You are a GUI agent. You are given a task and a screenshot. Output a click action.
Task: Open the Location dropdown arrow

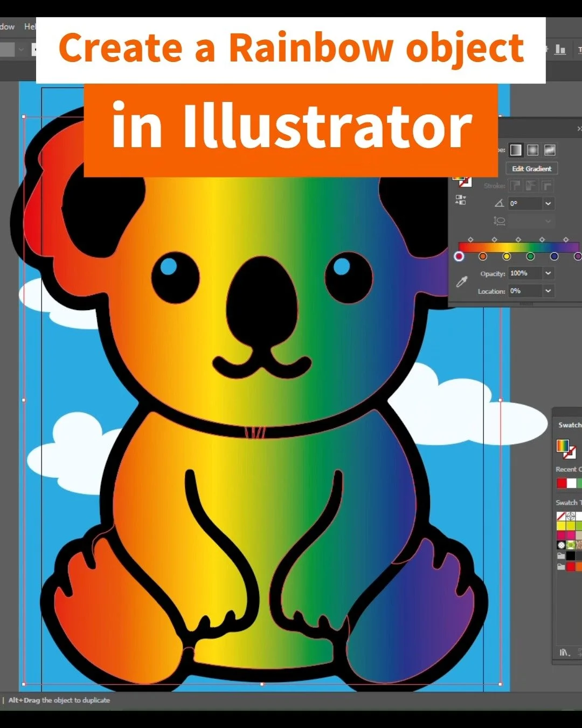tap(548, 291)
